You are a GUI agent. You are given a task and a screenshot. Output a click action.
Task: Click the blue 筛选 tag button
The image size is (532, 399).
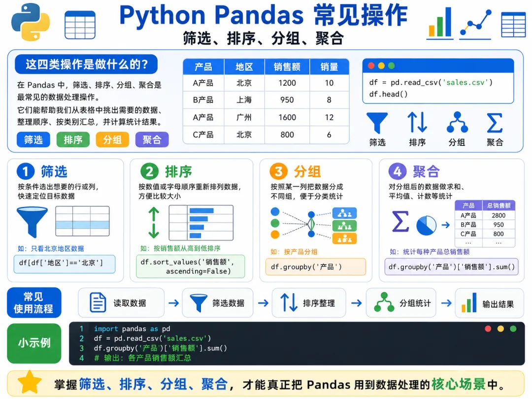33,139
